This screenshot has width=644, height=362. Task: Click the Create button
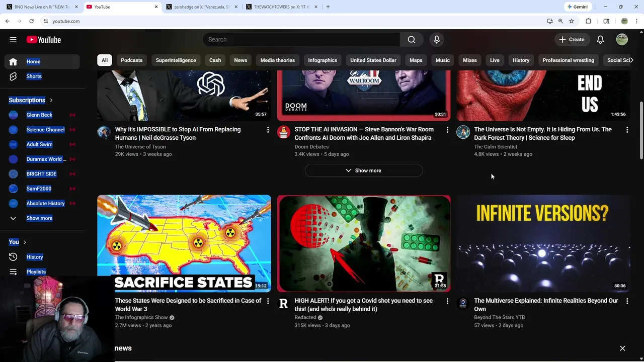572,40
